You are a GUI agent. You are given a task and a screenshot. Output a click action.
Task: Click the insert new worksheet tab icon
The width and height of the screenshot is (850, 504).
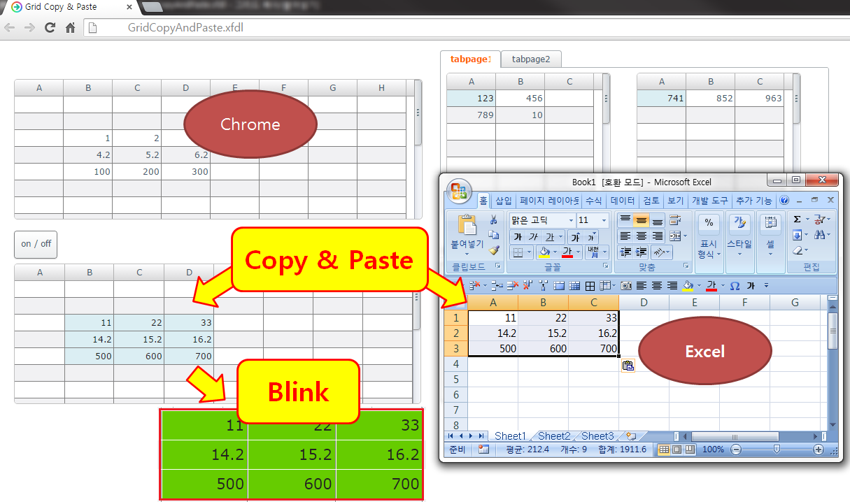pos(632,435)
